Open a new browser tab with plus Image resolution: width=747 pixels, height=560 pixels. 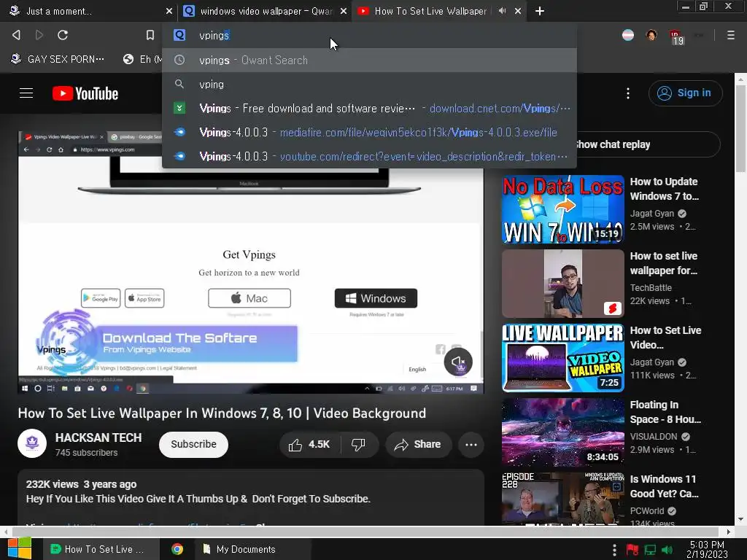click(x=539, y=11)
